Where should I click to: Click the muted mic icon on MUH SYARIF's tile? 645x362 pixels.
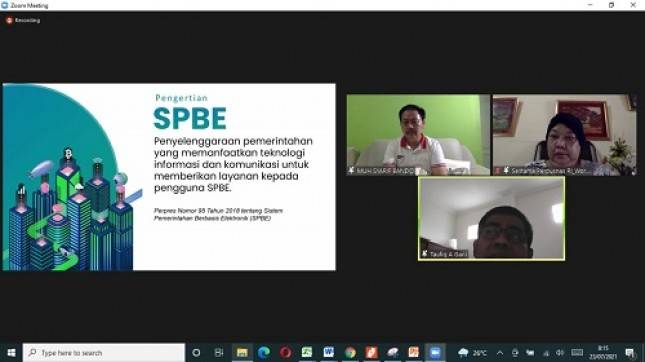point(351,170)
